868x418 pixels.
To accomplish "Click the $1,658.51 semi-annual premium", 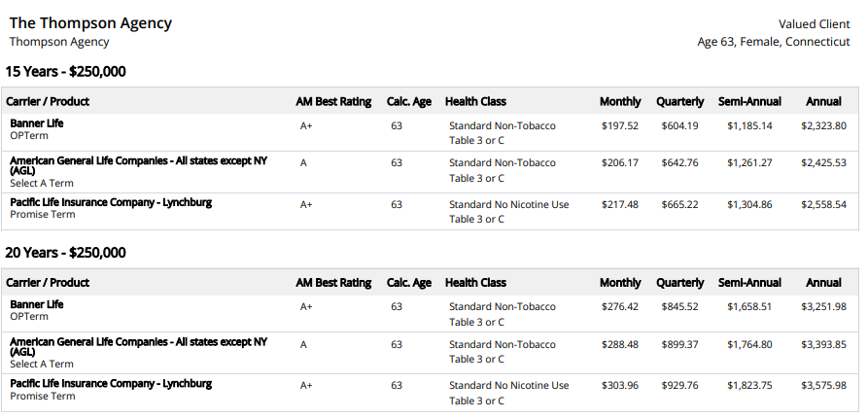I will 749,306.
